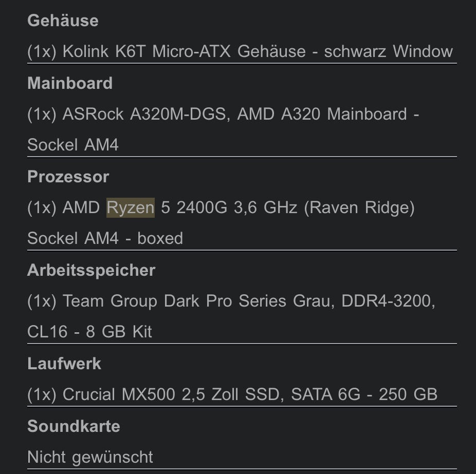
Task: Click the Gehäuse heading
Action: tap(63, 21)
